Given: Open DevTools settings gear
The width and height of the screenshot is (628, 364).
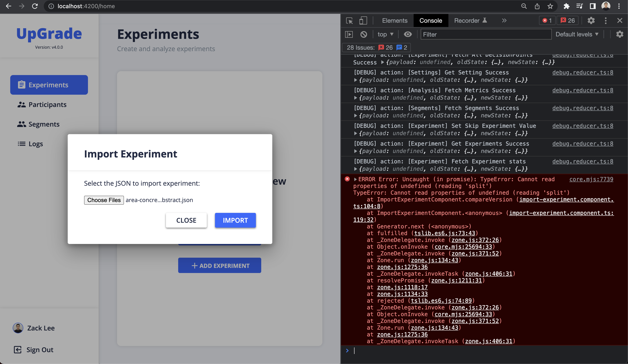Looking at the screenshot, I should 591,21.
